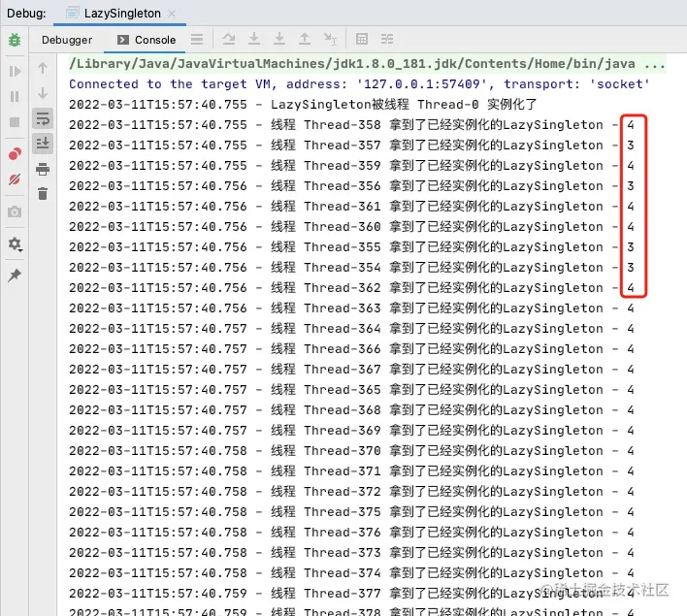Image resolution: width=687 pixels, height=616 pixels.
Task: Jump up the stack trace using the up arrow
Action: pyautogui.click(x=43, y=68)
